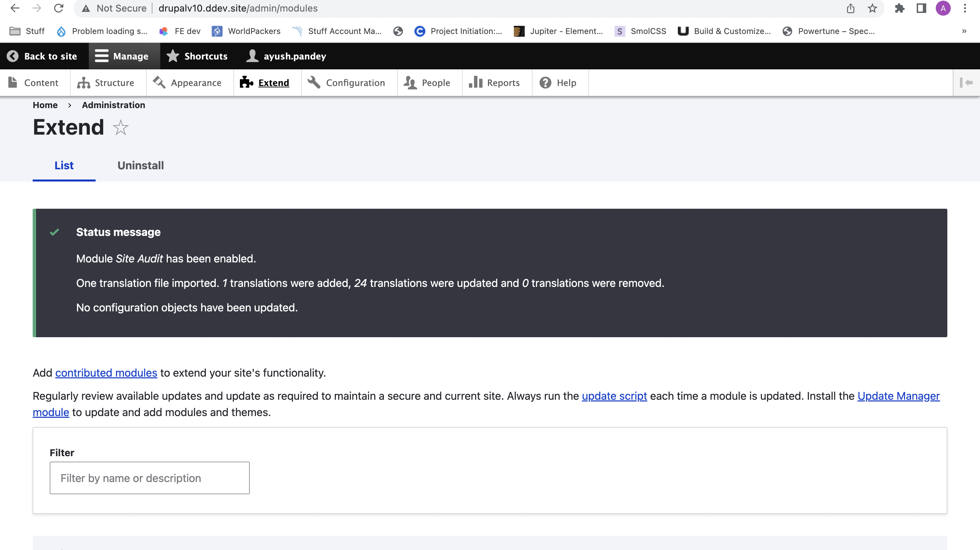The height and width of the screenshot is (550, 980).
Task: Reload the page with refresh icon
Action: tap(59, 8)
